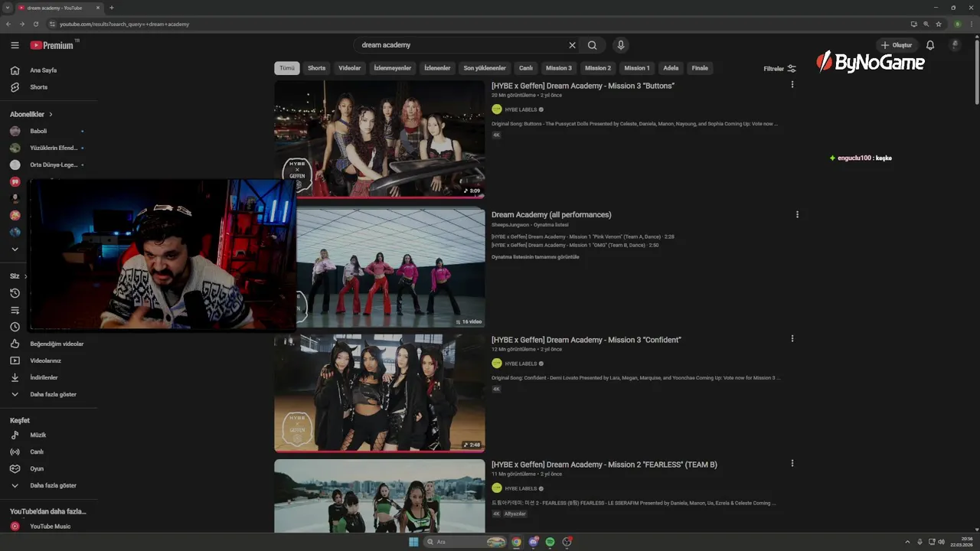Open the account avatar menu

[955, 45]
